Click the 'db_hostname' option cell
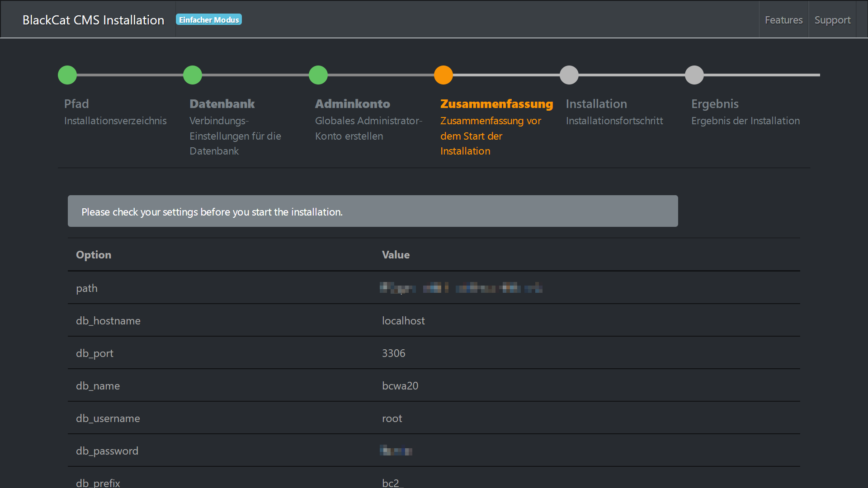 108,321
